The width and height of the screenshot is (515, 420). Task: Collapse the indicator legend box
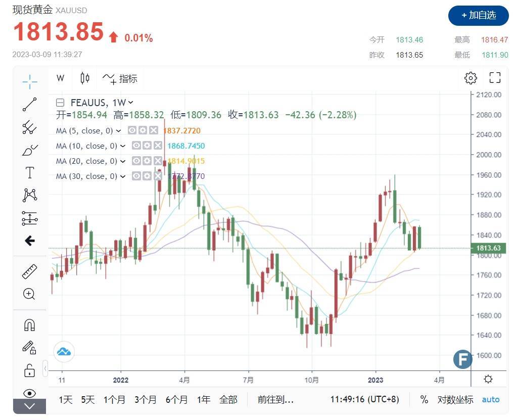pyautogui.click(x=60, y=102)
